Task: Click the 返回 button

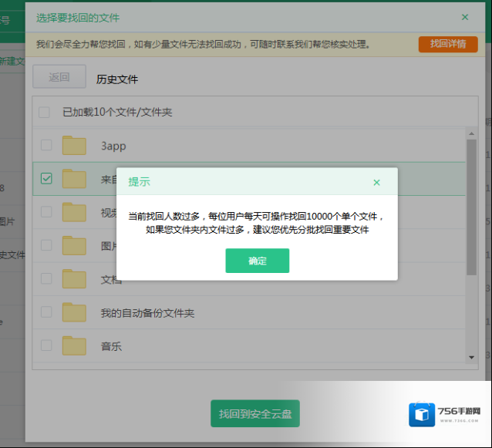Action: (59, 77)
